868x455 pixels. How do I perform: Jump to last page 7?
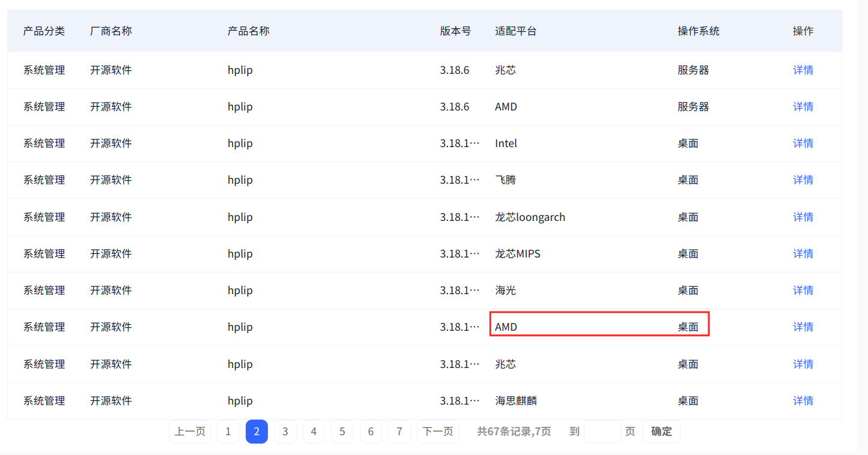point(399,432)
